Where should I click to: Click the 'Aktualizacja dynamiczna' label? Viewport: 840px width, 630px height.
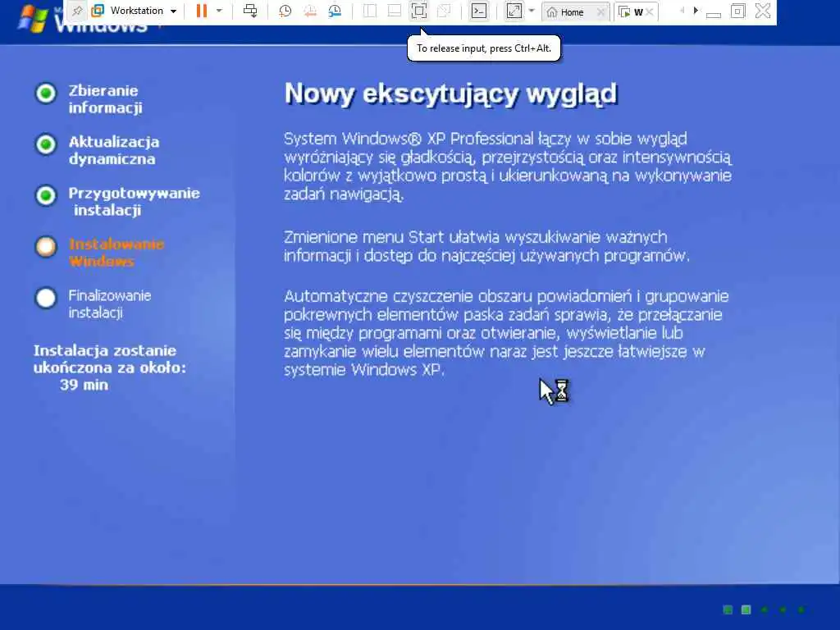113,150
